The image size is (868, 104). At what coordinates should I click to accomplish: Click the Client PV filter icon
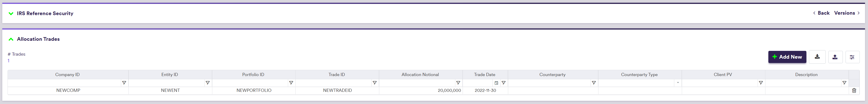[761, 83]
